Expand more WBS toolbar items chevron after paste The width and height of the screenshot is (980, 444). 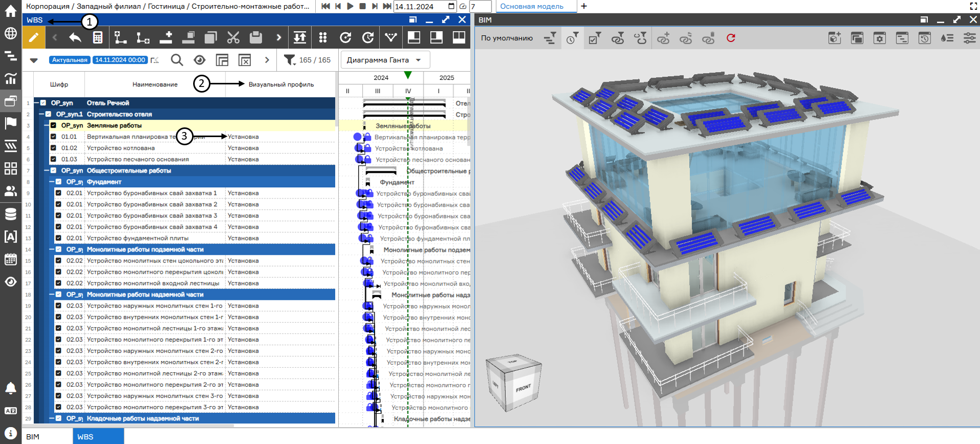click(278, 37)
